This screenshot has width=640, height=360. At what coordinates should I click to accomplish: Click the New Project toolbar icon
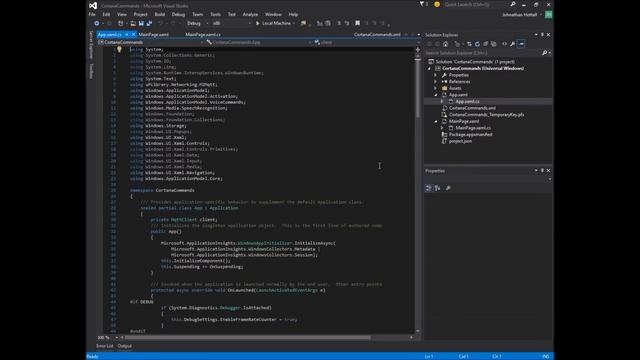pyautogui.click(x=120, y=23)
